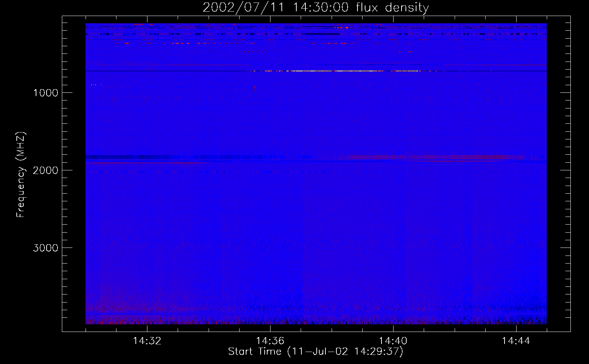
Task: Click the 14:40 time tick label
Action: (393, 341)
